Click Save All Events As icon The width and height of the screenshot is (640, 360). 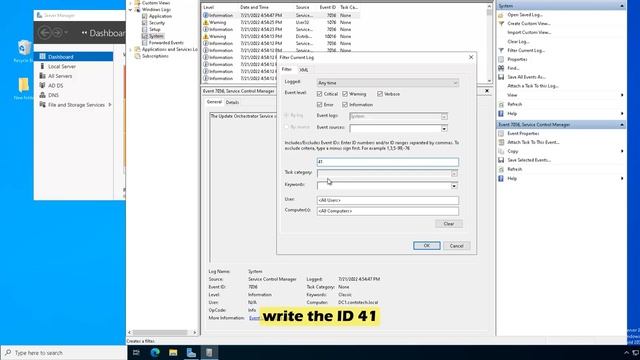[x=501, y=77]
